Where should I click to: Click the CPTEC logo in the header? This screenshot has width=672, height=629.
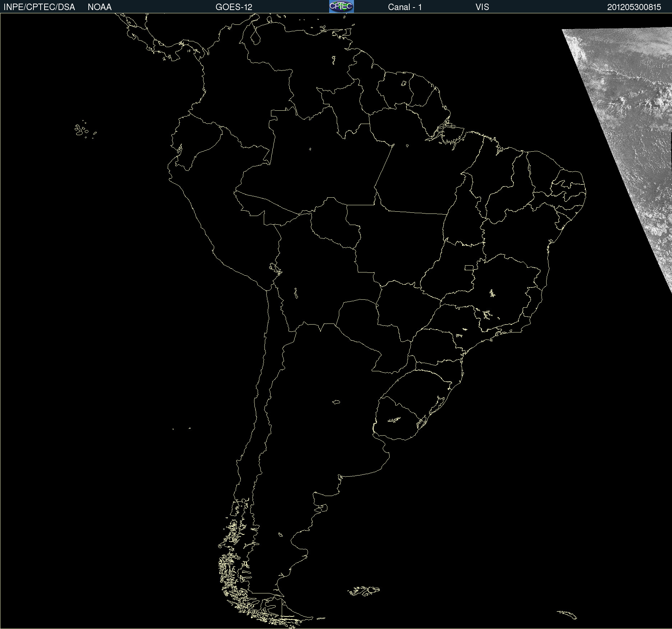click(341, 6)
